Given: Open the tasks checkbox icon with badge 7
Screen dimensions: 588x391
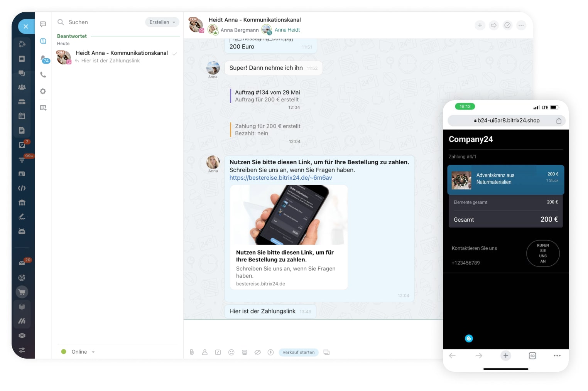Looking at the screenshot, I should tap(22, 145).
